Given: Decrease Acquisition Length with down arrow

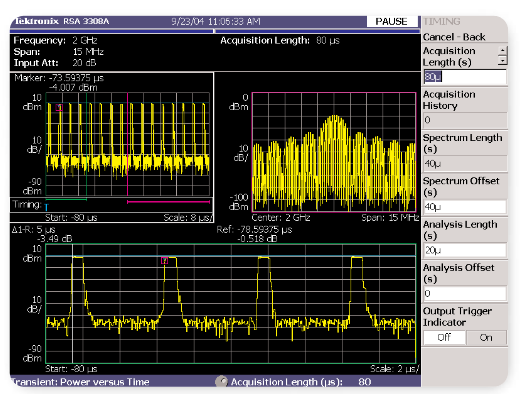Looking at the screenshot, I should [x=502, y=60].
